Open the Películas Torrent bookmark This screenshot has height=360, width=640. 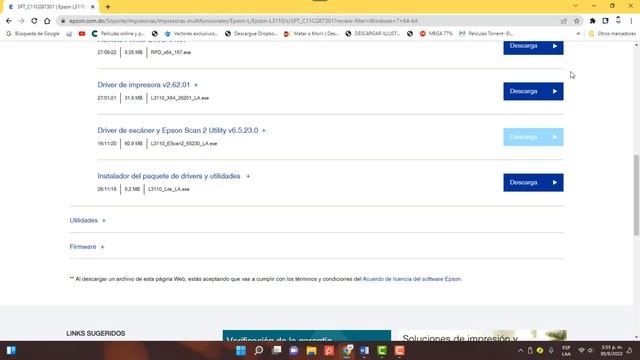pos(486,33)
